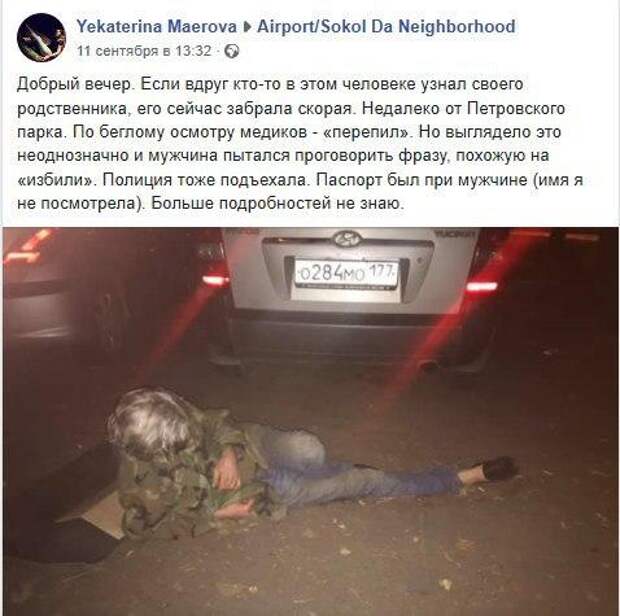Viewport: 620px width, 616px height.
Task: Open Yekaterina Maerova's profile picture avatar
Action: (x=41, y=38)
